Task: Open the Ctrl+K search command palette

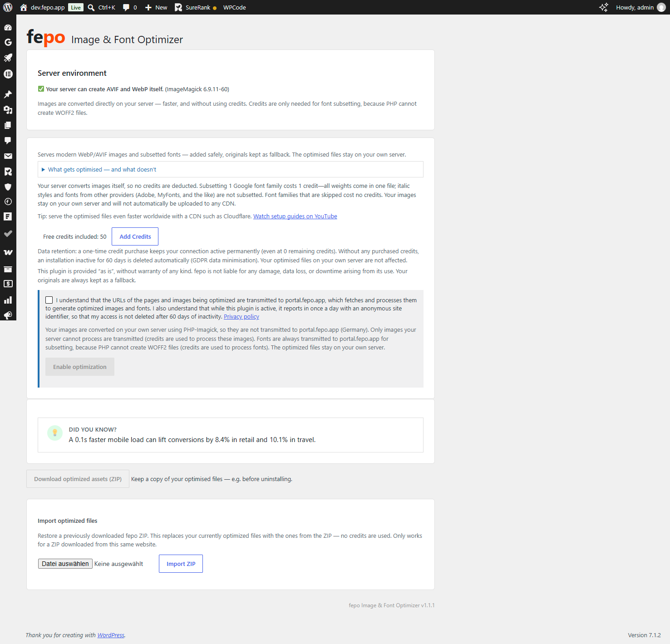Action: [x=101, y=7]
